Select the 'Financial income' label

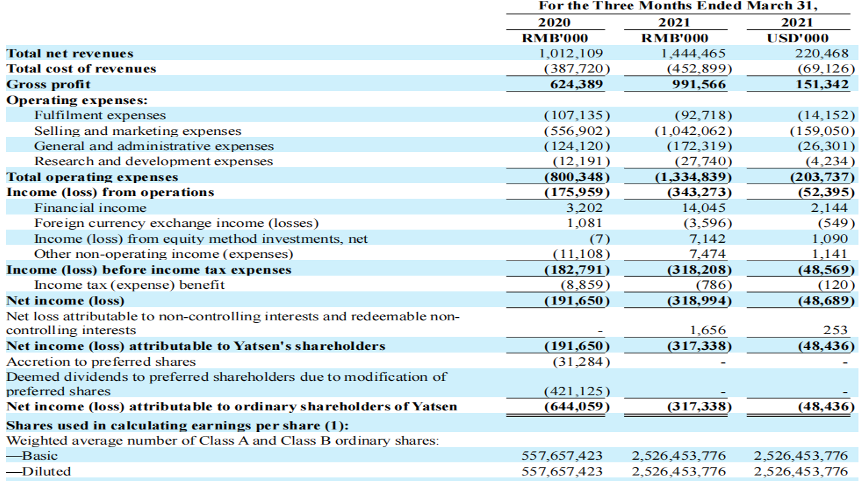90,208
